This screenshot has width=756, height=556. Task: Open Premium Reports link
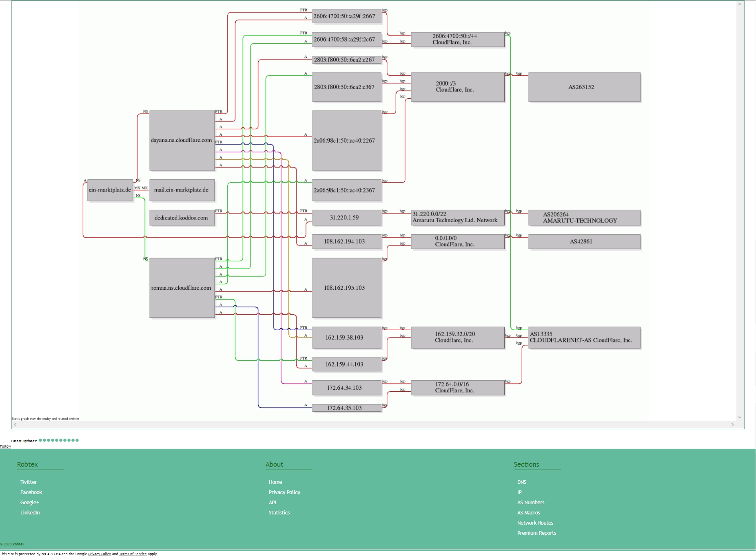pyautogui.click(x=537, y=533)
